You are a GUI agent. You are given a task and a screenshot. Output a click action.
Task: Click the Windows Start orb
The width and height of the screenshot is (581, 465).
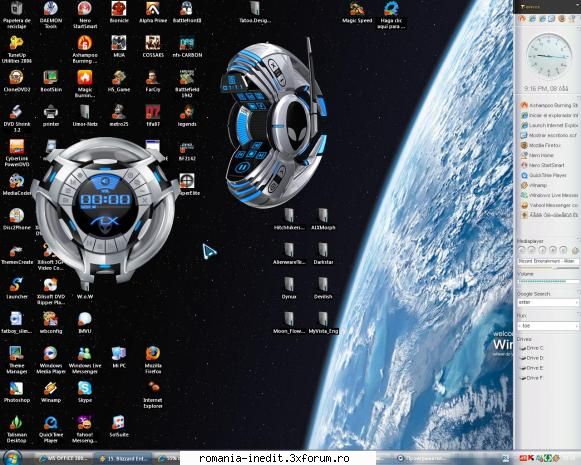click(12, 458)
